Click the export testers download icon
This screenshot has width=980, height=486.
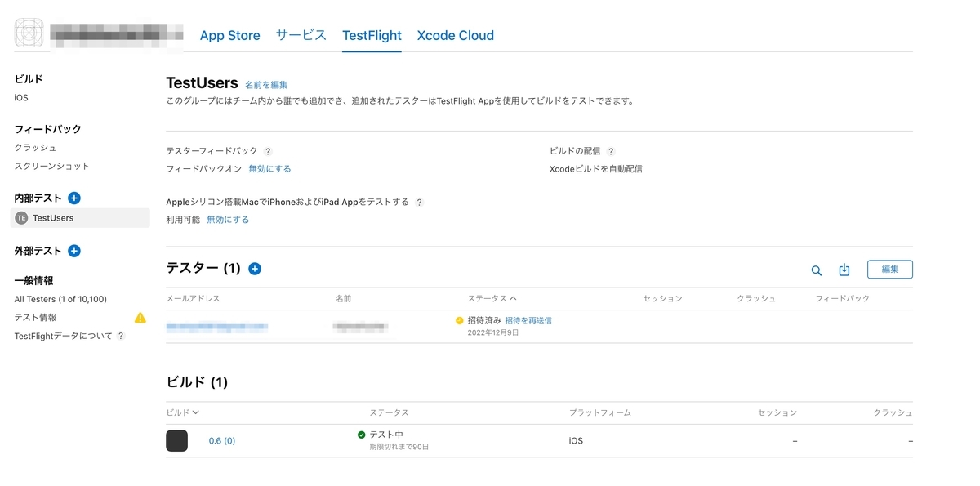pyautogui.click(x=844, y=270)
